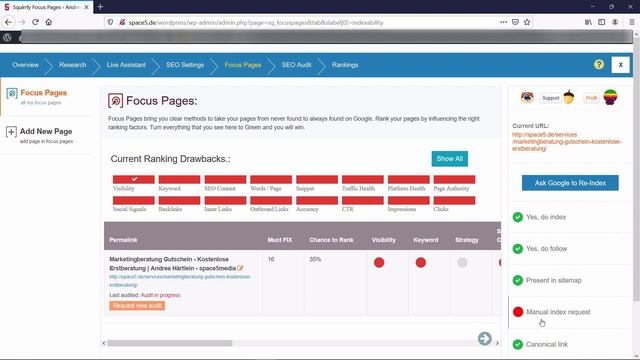Click the colorful Profil acorn icon
The width and height of the screenshot is (640, 360).
tap(610, 97)
